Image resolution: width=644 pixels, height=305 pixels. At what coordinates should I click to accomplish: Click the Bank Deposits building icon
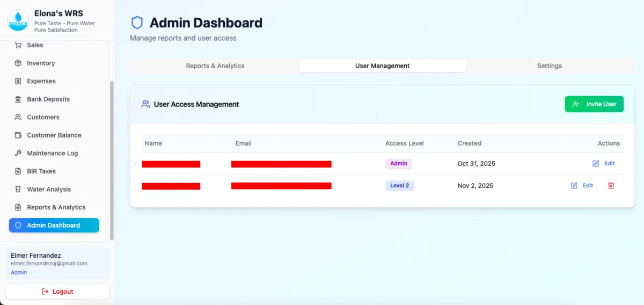click(18, 99)
